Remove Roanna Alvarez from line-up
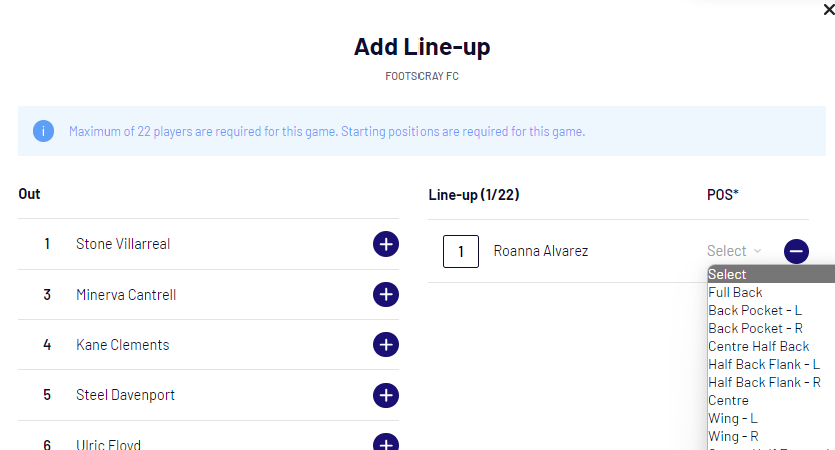Screen dimensions: 835x450 pos(796,251)
